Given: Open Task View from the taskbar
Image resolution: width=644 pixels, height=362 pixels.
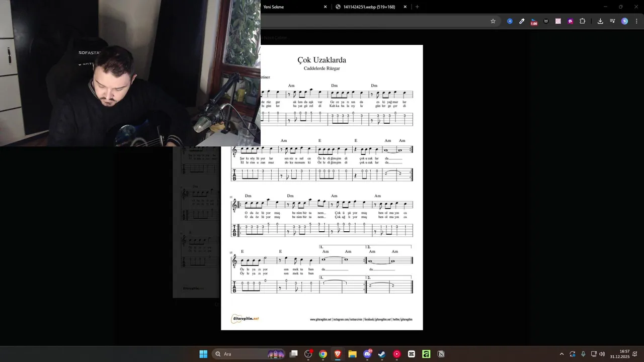Looking at the screenshot, I should tap(294, 354).
